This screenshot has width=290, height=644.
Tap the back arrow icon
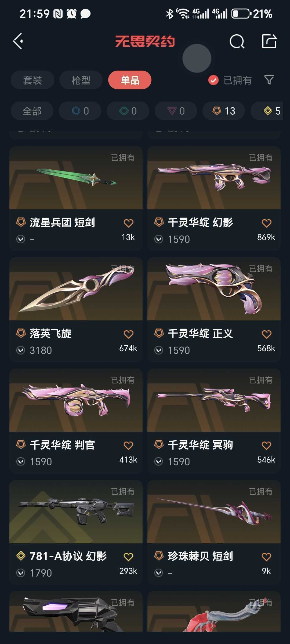tap(18, 41)
